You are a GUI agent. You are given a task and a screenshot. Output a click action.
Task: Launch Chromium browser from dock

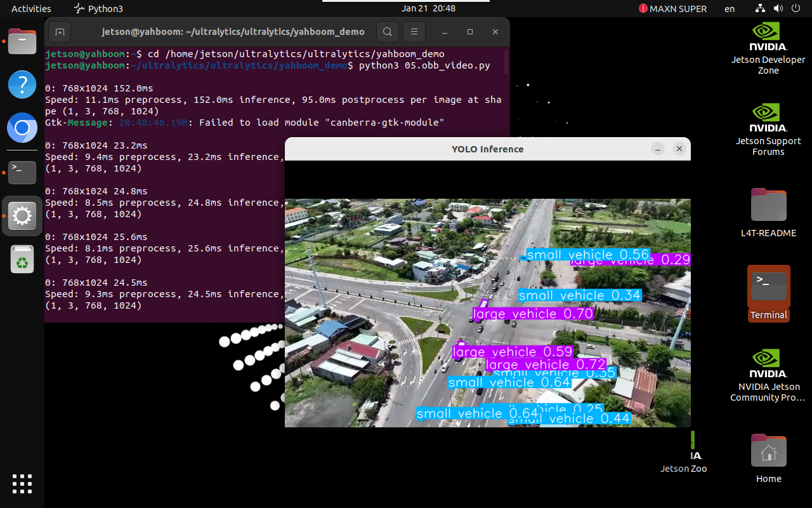pyautogui.click(x=22, y=129)
